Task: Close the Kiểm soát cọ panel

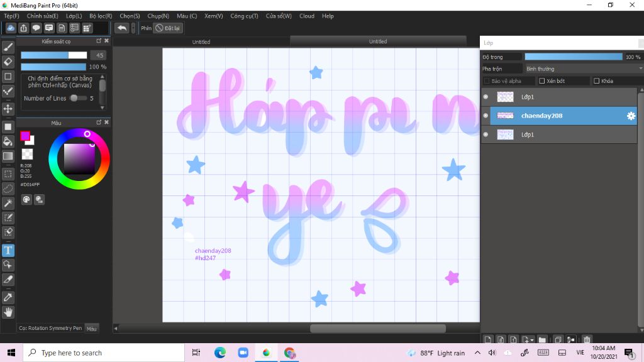Action: [106, 41]
